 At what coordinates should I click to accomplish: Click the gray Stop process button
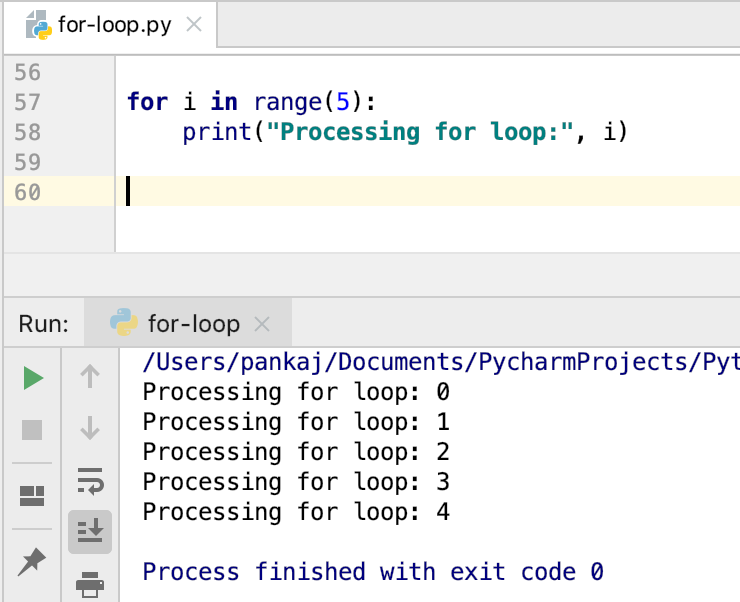coord(32,430)
